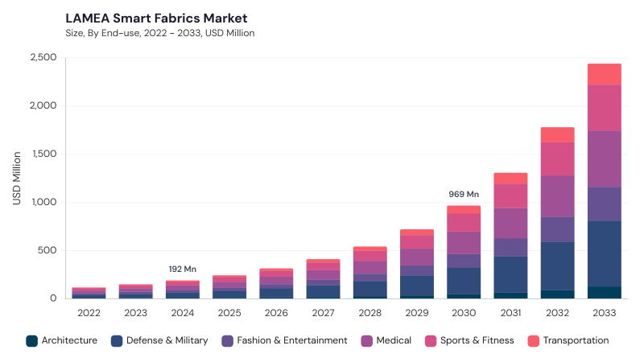644x362 pixels.
Task: Click the 2,500 y-axis label
Action: tap(43, 57)
